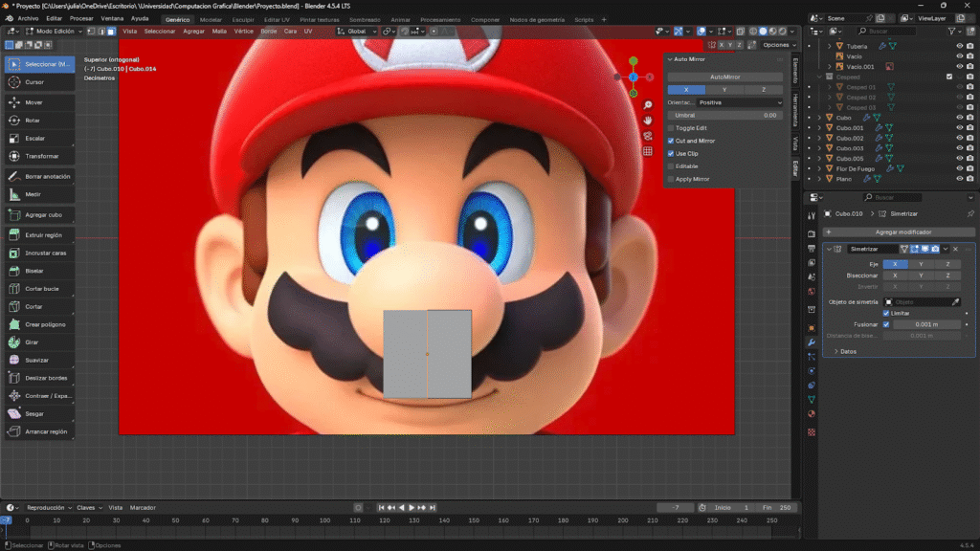Pick the Cortar bucle loop cut tool
The width and height of the screenshot is (980, 551).
[39, 288]
